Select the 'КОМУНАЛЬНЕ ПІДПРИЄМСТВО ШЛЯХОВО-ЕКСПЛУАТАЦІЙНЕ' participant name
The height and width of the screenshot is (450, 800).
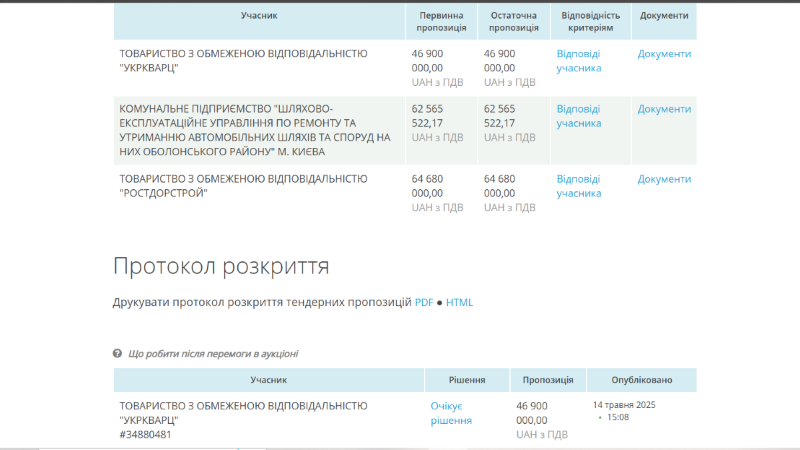coord(255,130)
